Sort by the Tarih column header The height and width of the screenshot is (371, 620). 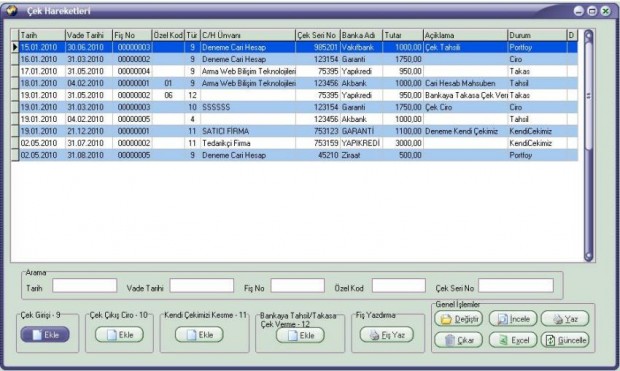[x=42, y=35]
